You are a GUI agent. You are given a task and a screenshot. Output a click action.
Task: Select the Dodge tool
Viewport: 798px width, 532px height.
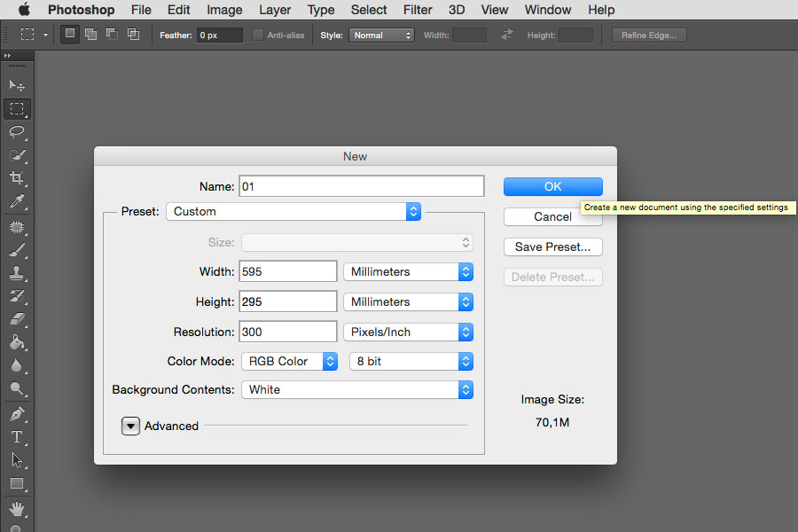[x=17, y=389]
